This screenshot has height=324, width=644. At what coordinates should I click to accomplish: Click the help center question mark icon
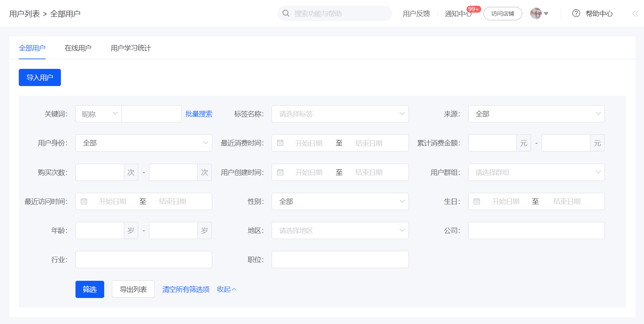pos(576,13)
